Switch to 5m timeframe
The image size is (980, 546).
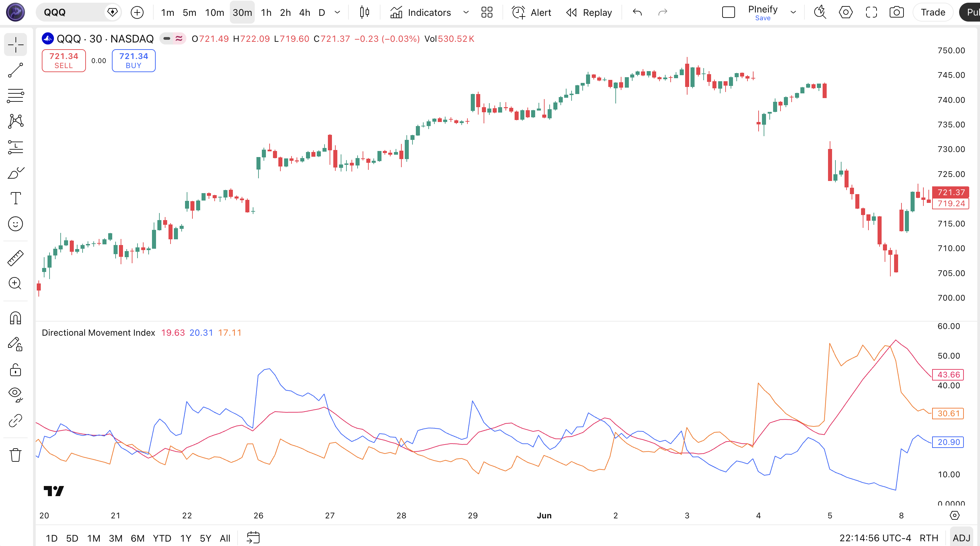pos(189,12)
